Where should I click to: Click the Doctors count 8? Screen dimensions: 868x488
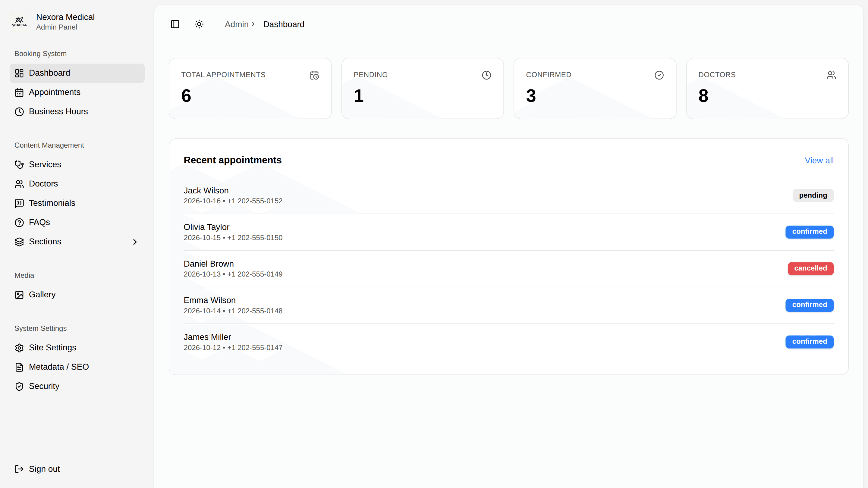pyautogui.click(x=703, y=96)
